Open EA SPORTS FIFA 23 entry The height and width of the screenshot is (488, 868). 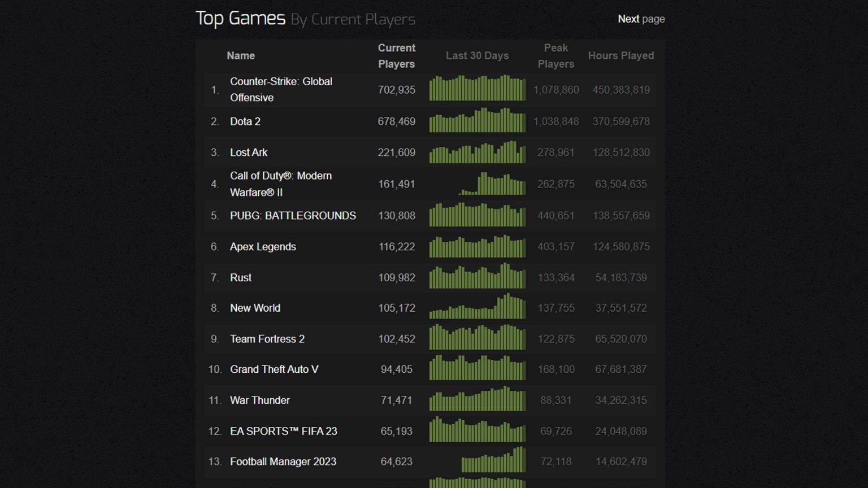tap(283, 431)
